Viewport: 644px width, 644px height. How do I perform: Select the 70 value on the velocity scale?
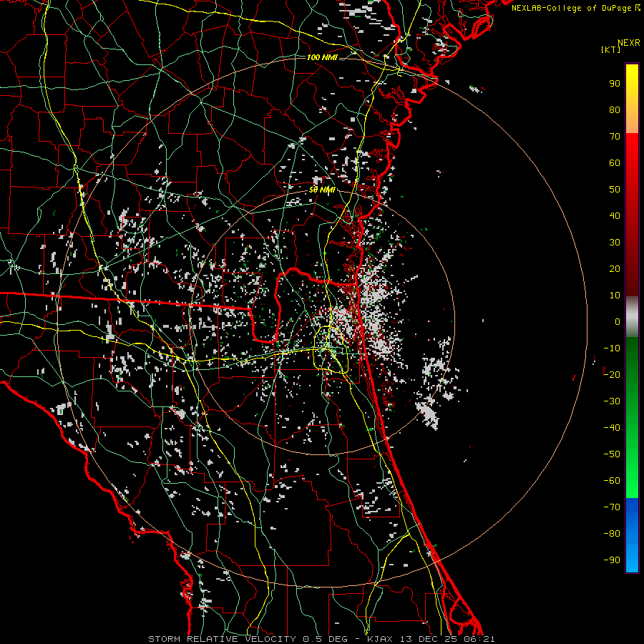point(615,137)
